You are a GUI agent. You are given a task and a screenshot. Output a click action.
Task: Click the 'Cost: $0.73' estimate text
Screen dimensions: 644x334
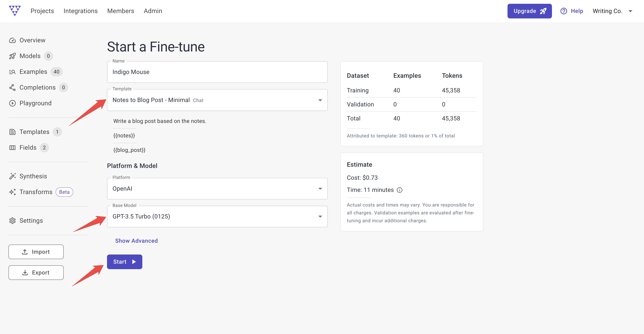[x=362, y=178]
